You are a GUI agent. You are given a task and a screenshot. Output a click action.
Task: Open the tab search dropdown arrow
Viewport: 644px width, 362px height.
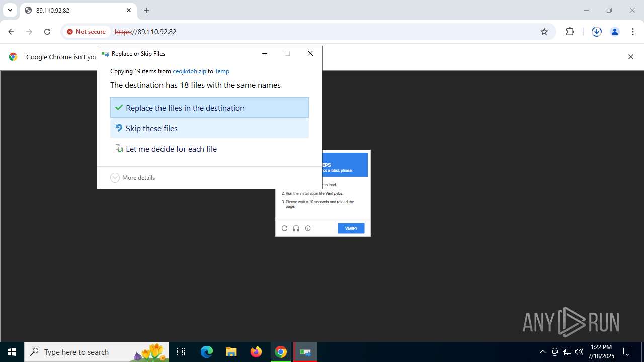click(10, 10)
